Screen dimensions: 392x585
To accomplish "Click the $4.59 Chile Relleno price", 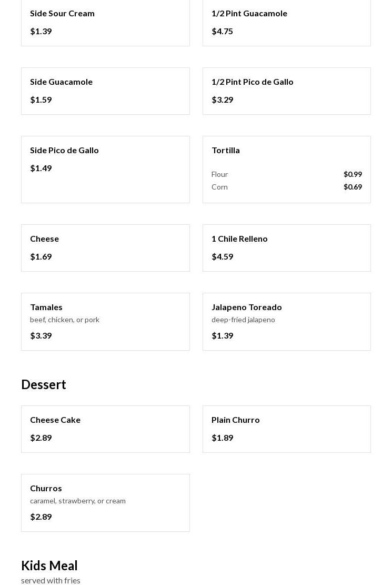I will point(223,257).
